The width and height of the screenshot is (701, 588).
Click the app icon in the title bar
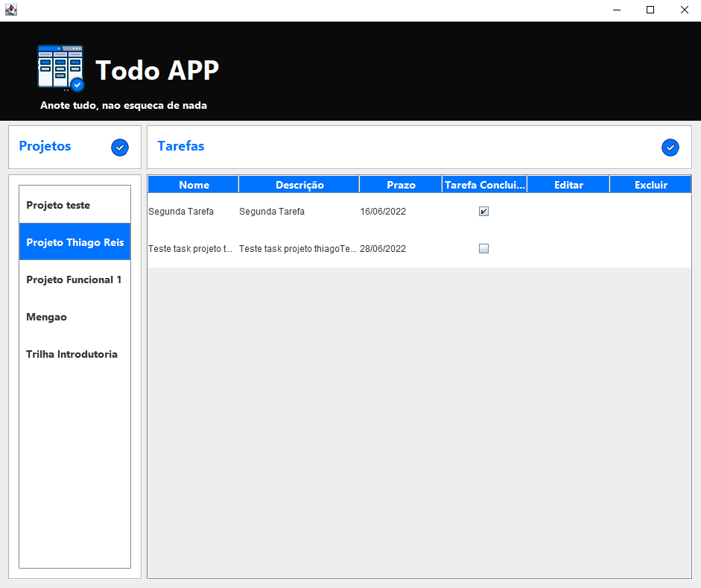click(10, 10)
